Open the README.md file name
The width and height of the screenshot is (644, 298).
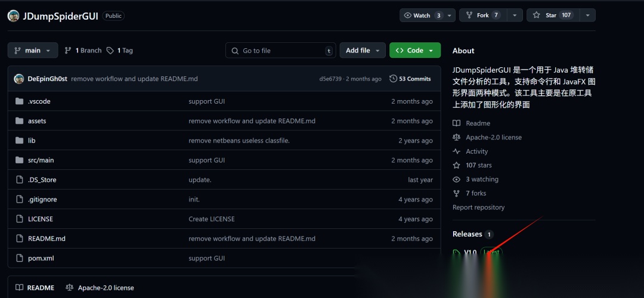click(47, 238)
